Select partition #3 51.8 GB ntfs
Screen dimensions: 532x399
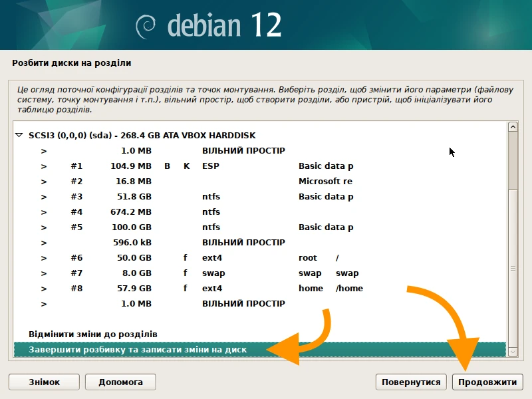260,196
